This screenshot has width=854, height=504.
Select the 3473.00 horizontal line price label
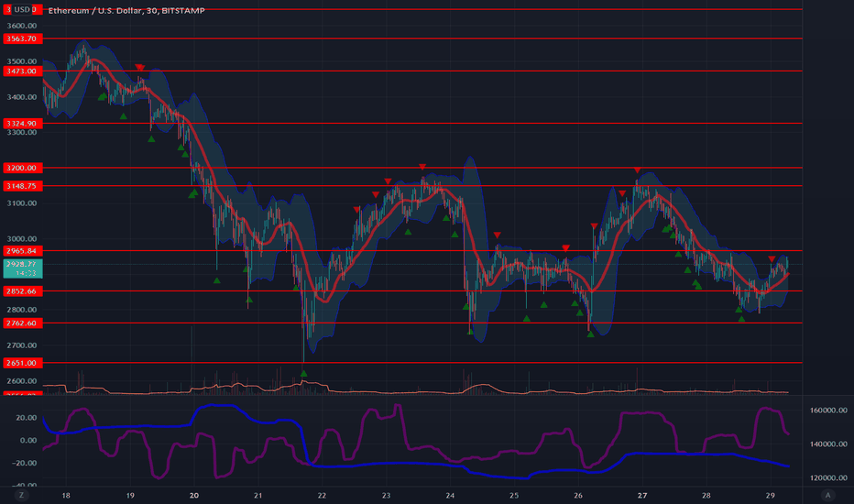pos(22,71)
